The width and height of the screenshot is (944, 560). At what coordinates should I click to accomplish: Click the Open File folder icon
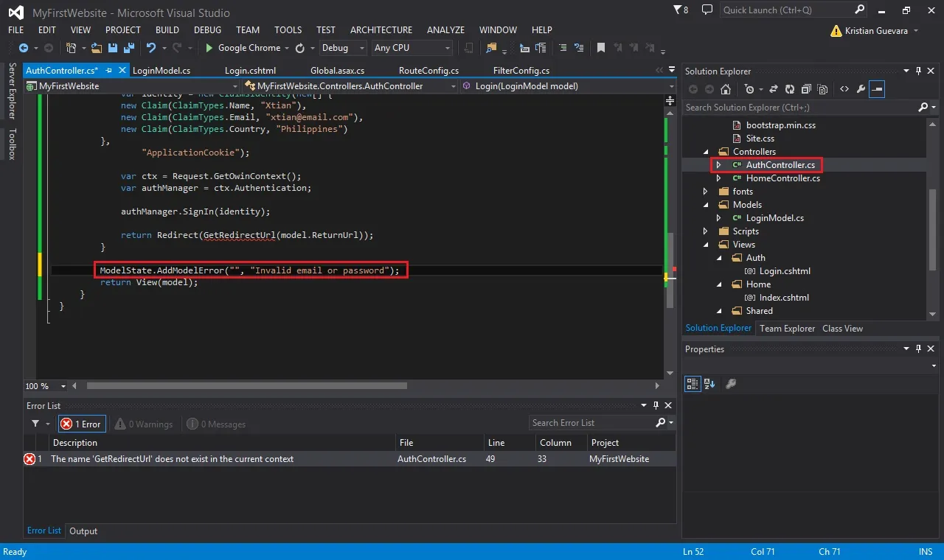coord(98,48)
